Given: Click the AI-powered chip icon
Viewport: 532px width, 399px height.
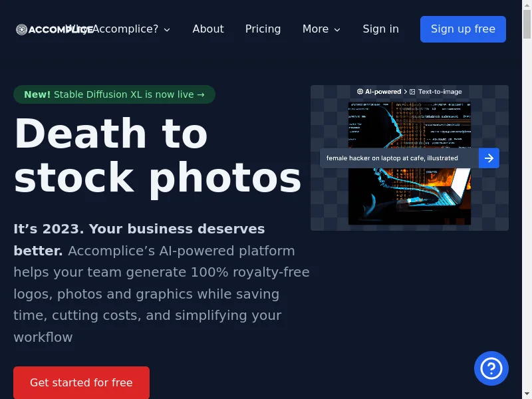Looking at the screenshot, I should 360,92.
